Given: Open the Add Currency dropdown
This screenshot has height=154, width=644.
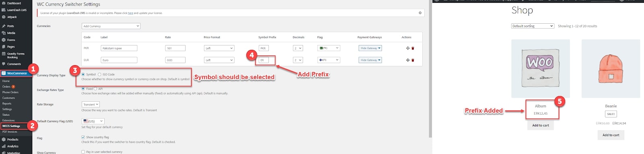Looking at the screenshot, I should coord(111,26).
